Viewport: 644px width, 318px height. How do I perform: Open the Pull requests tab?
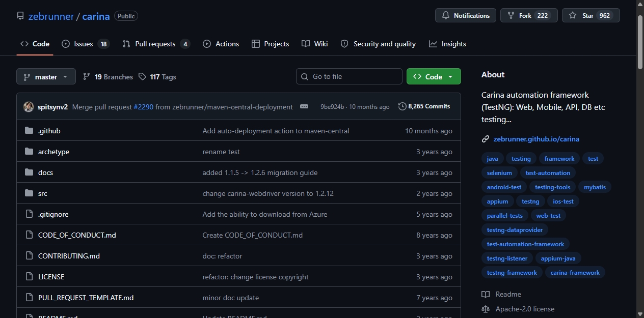[156, 44]
